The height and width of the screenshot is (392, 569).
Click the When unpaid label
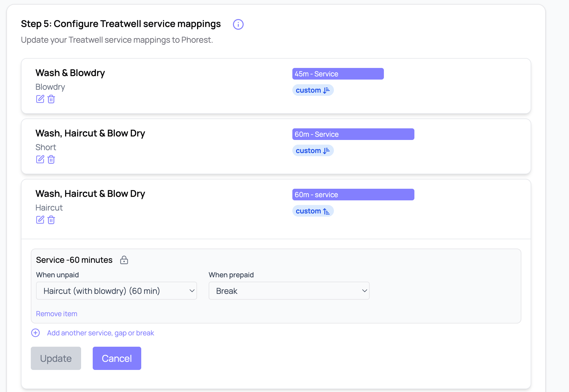(57, 275)
